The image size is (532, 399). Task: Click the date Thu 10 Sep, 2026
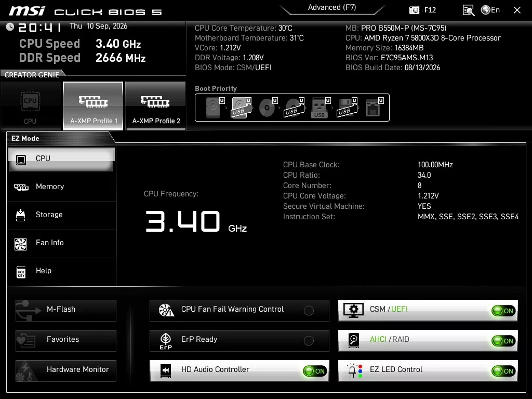click(98, 26)
